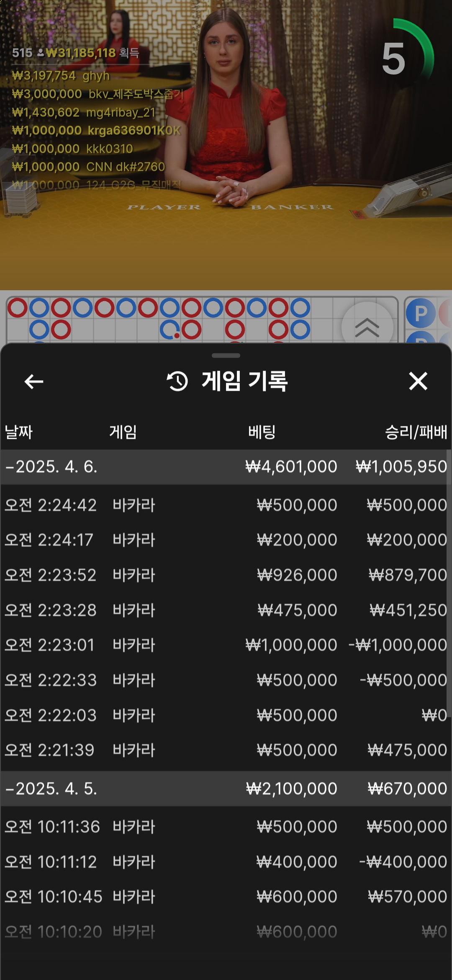Open the 오전 2:23:28 바카라 record

(x=226, y=610)
